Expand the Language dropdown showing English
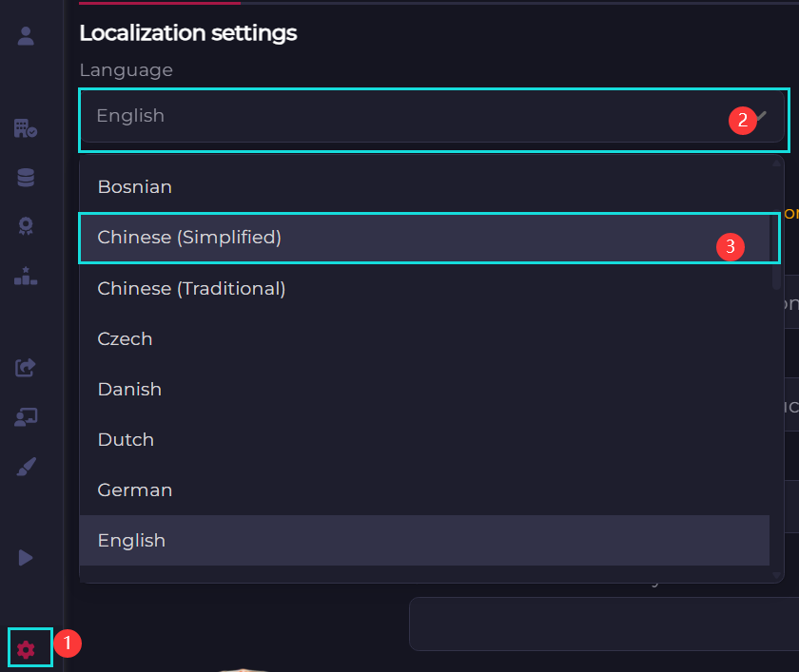The height and width of the screenshot is (672, 799). click(x=432, y=116)
